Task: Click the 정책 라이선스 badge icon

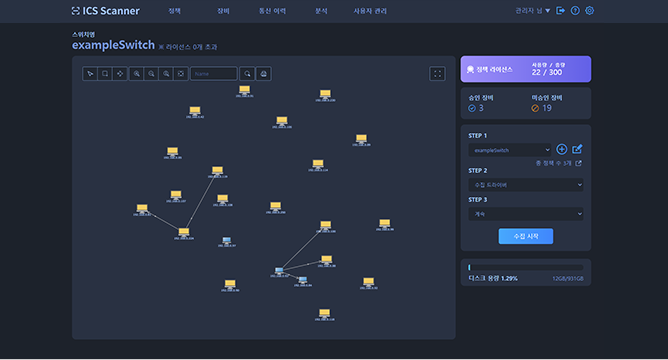Action: pos(470,69)
